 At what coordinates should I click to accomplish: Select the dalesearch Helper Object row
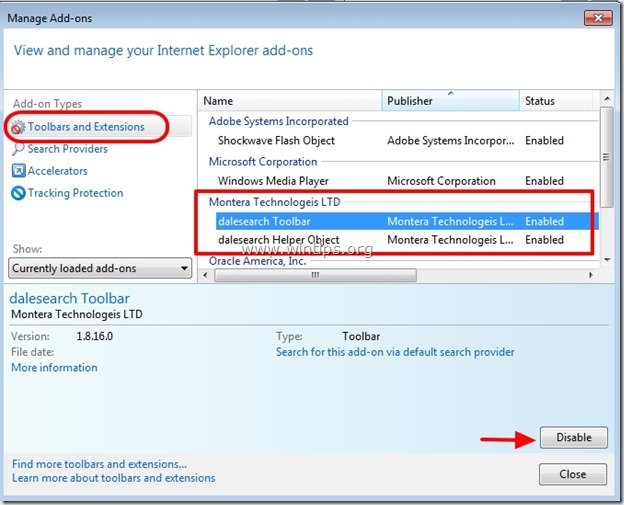278,240
